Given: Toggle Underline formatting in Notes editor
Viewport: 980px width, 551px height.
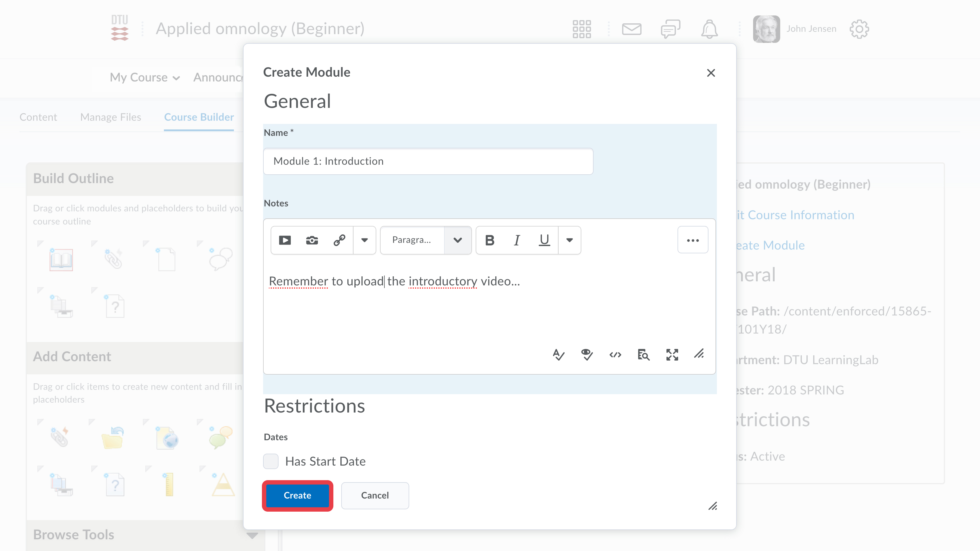Looking at the screenshot, I should click(545, 240).
